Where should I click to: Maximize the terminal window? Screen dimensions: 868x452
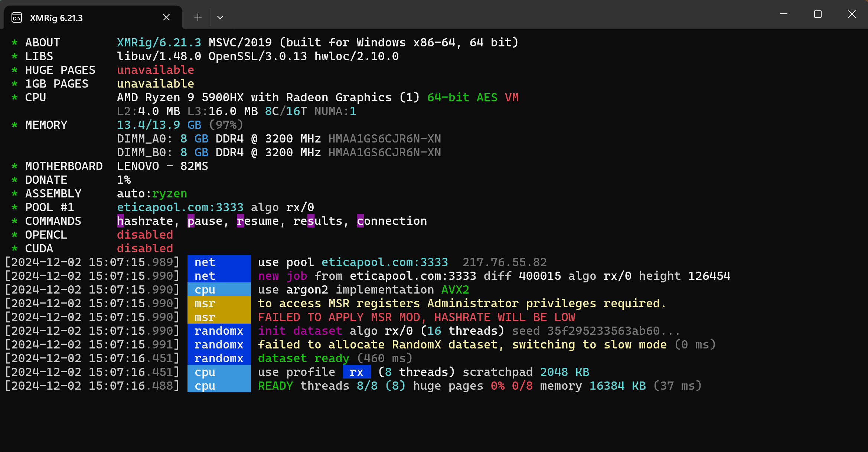tap(818, 14)
